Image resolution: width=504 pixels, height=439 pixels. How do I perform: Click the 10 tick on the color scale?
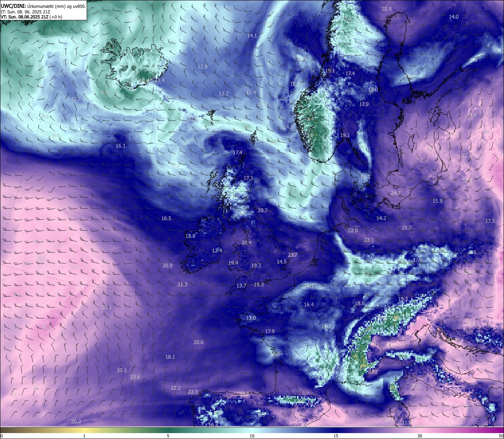point(252,436)
